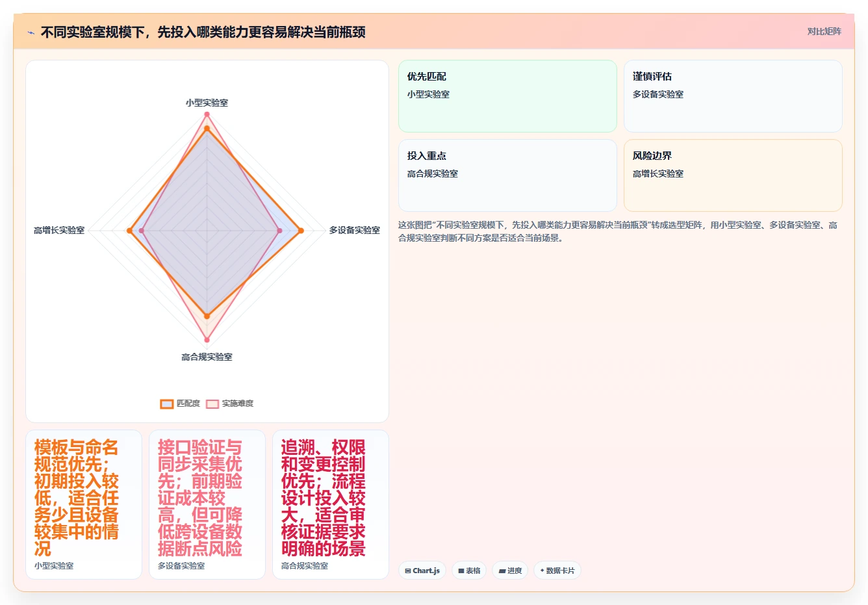This screenshot has width=868, height=605.
Task: Click the orange data point on the 高增长实验室 axis
Action: point(130,230)
